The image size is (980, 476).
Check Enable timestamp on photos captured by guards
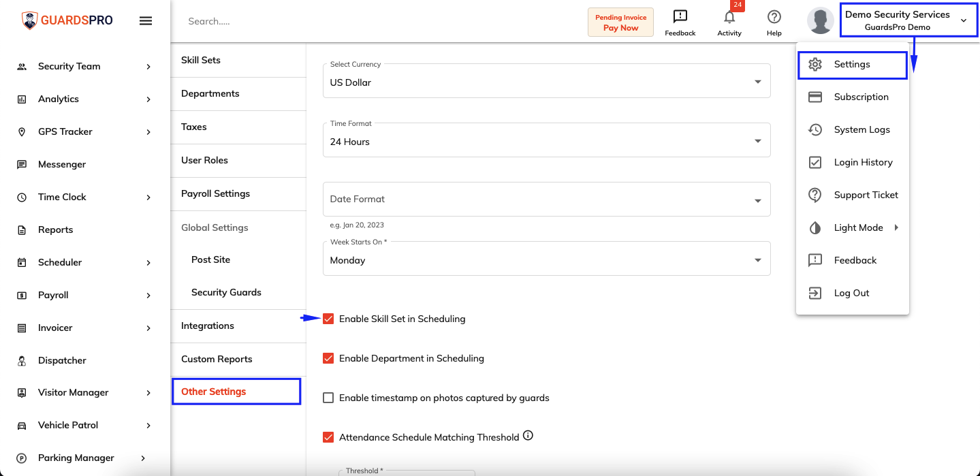tap(328, 398)
